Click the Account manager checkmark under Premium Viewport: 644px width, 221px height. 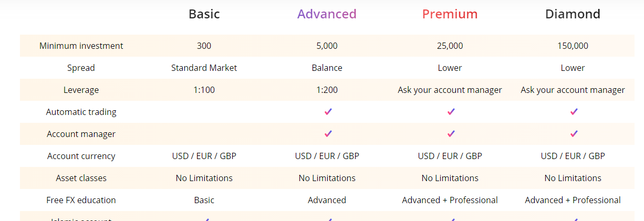pos(451,133)
